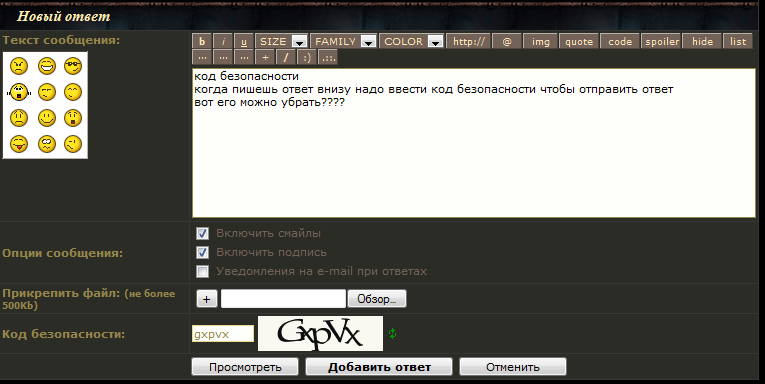
Task: Open the SIZE dropdown
Action: click(282, 41)
